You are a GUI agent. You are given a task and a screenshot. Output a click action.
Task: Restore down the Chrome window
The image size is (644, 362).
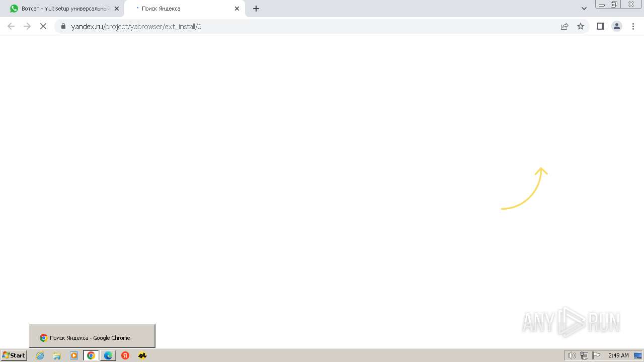614,5
